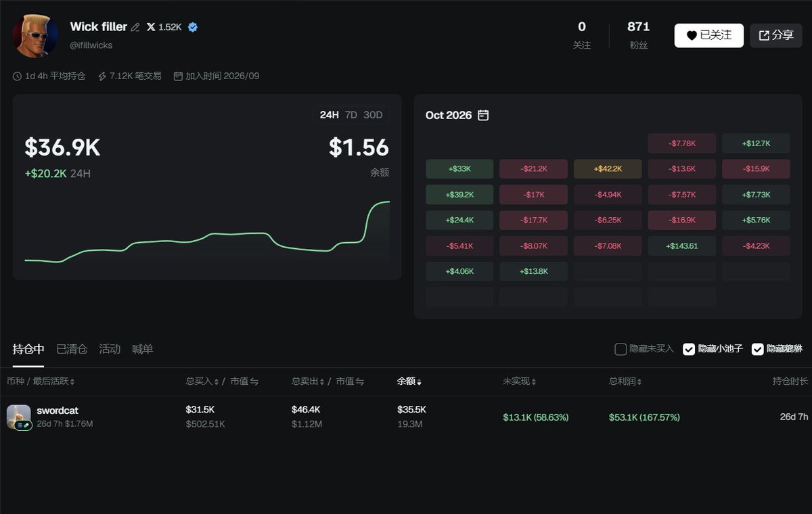Viewport: 812px width, 514px height.
Task: Click the blue verified badge icon
Action: (193, 27)
